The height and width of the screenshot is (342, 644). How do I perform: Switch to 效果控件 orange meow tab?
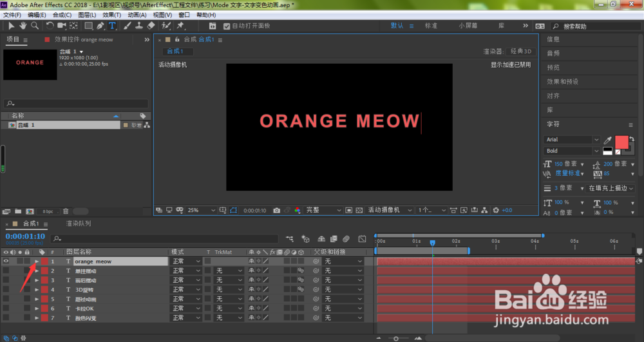(84, 40)
